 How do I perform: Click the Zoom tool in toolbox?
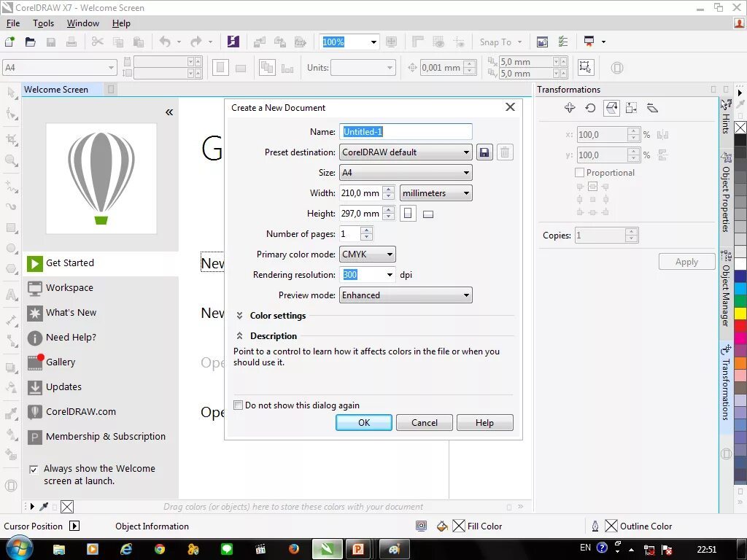pyautogui.click(x=11, y=160)
